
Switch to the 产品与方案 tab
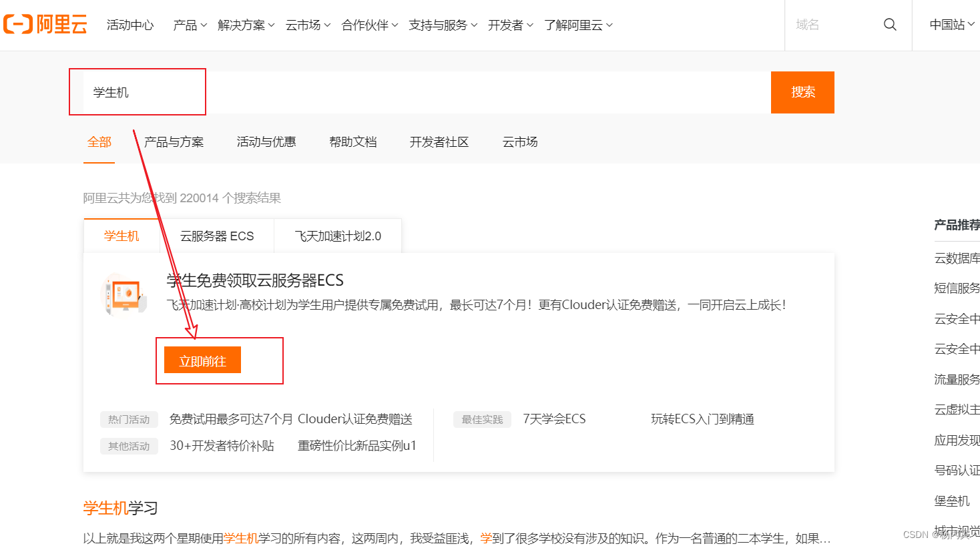(x=174, y=142)
